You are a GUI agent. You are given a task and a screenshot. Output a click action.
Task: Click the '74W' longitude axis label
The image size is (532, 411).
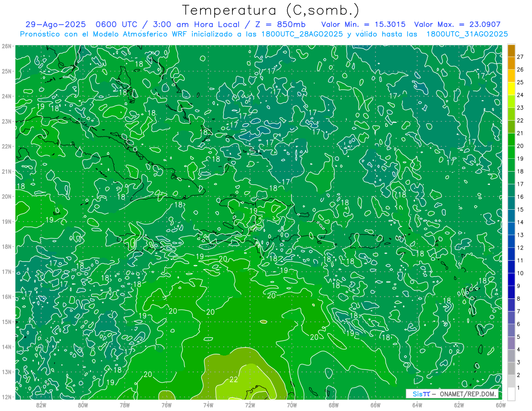[208, 405]
